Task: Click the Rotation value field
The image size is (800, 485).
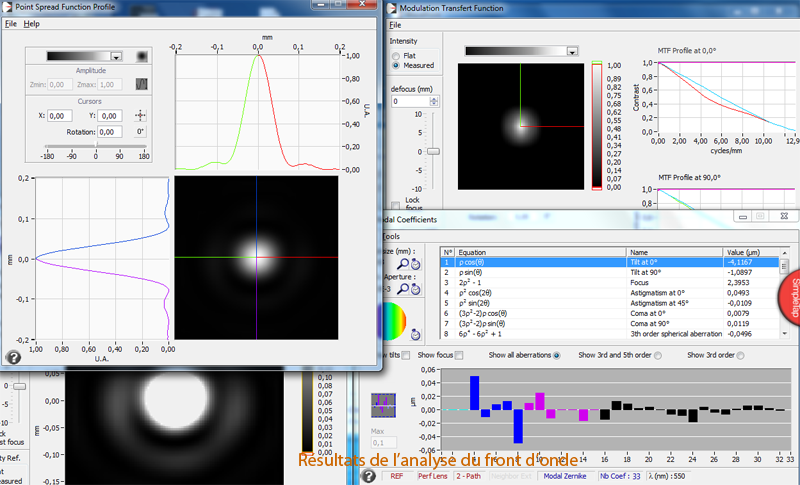Action: pyautogui.click(x=110, y=132)
